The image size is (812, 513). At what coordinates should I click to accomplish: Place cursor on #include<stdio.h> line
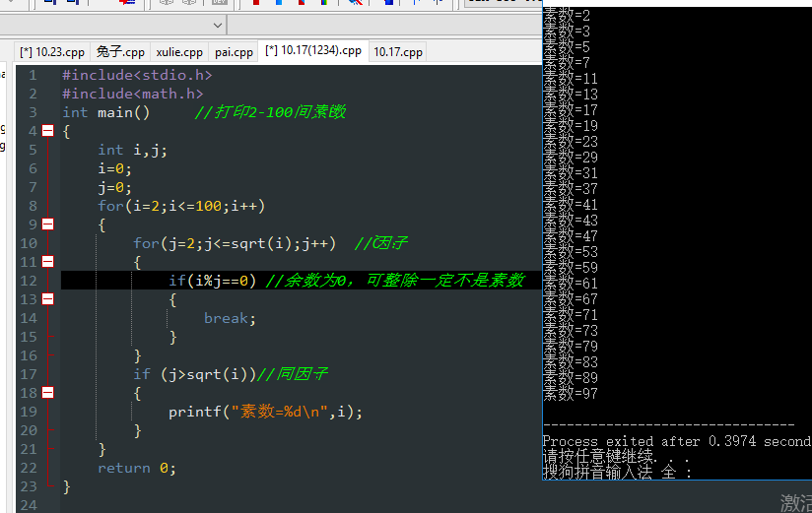[x=137, y=75]
